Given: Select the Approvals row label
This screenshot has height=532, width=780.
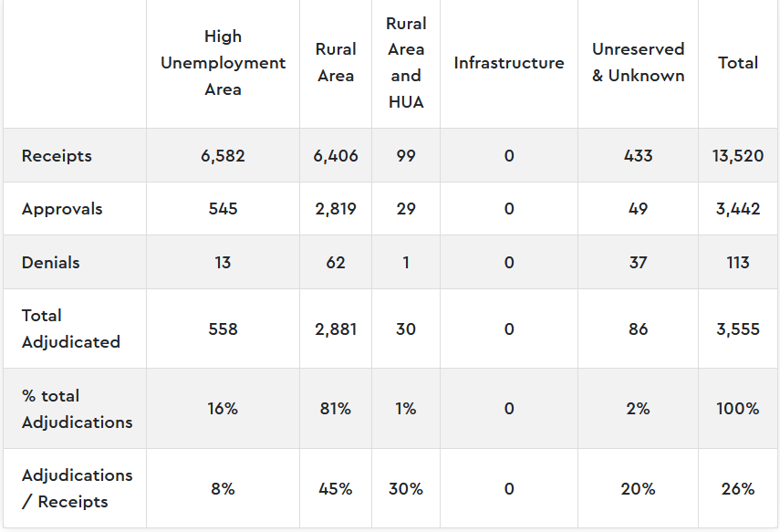Looking at the screenshot, I should coord(62,209).
